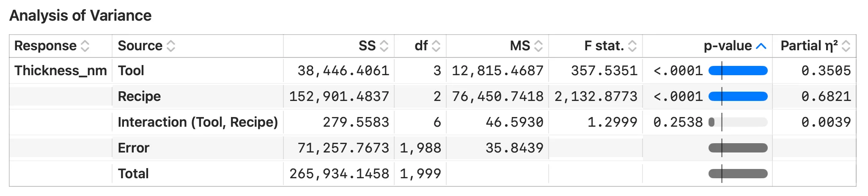Click the gray Error row bar
This screenshot has height=196, width=868.
pyautogui.click(x=738, y=148)
